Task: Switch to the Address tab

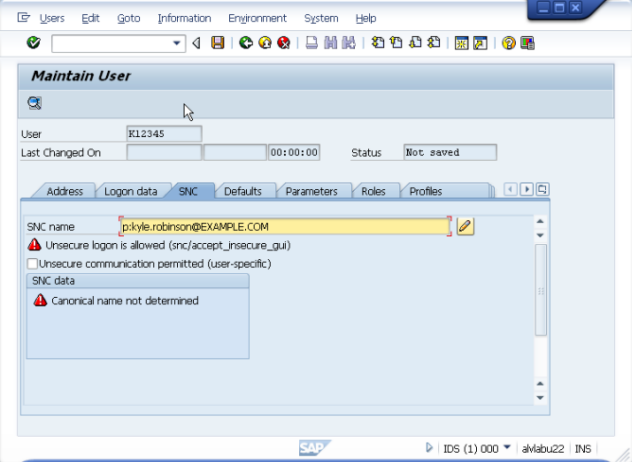Action: [64, 191]
